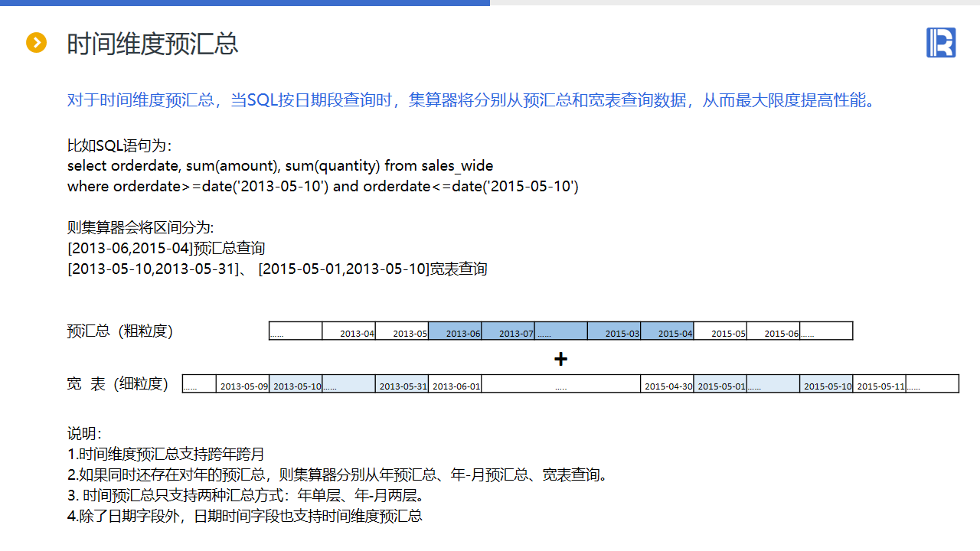Screen dimensions: 980x551
Task: Click the line 比如SQL语句为:
Action: click(x=119, y=146)
